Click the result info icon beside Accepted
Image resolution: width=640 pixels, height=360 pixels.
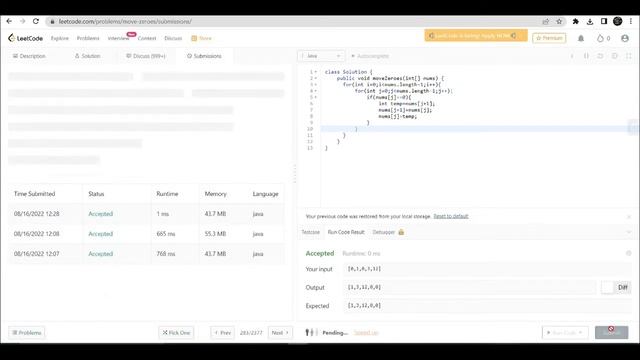pyautogui.click(x=629, y=253)
